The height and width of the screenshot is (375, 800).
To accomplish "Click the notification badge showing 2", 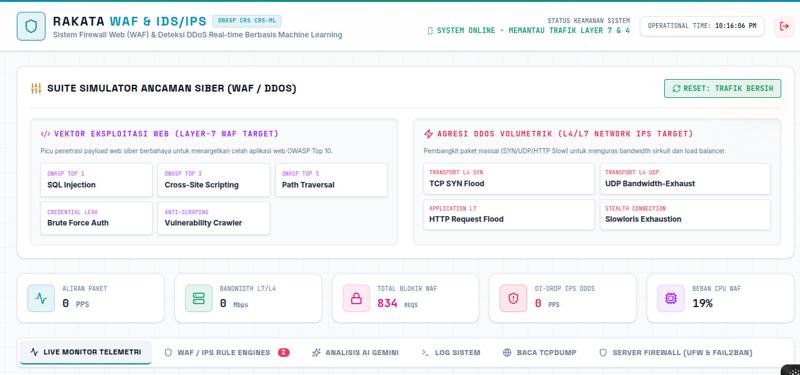I will 284,352.
